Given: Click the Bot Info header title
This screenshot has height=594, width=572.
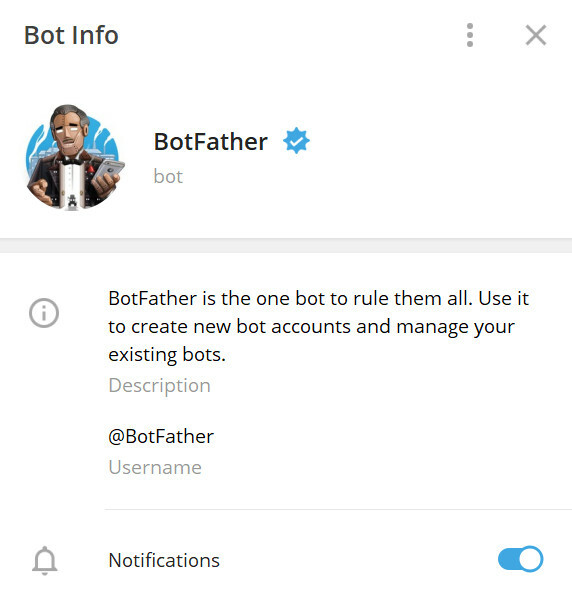Looking at the screenshot, I should coord(71,35).
